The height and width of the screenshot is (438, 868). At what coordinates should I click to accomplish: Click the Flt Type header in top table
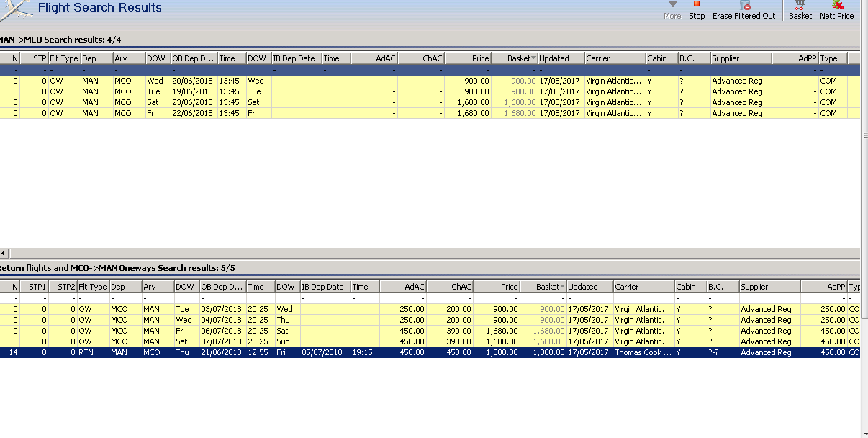64,58
